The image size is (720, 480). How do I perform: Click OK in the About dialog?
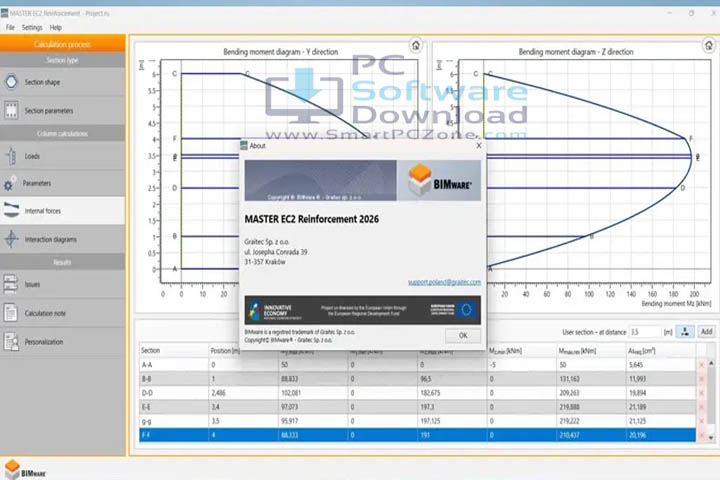pos(463,335)
